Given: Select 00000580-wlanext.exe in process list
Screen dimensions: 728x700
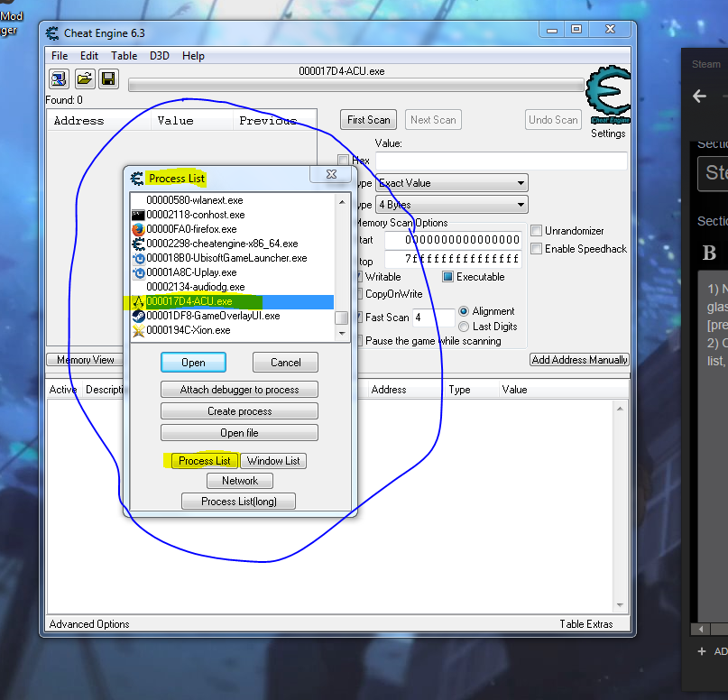Looking at the screenshot, I should (x=232, y=200).
